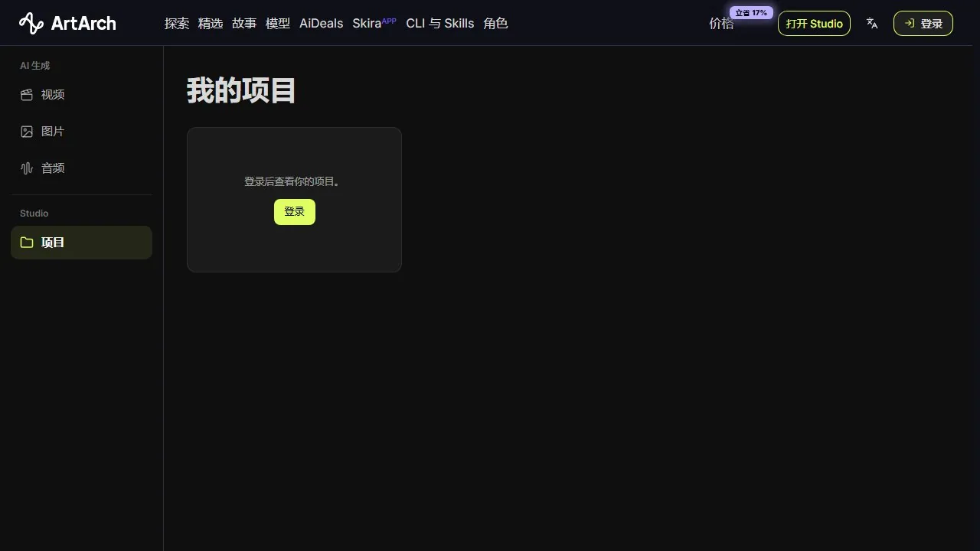Screen dimensions: 980x551
Task: Click the 打开 Studio button
Action: [814, 24]
